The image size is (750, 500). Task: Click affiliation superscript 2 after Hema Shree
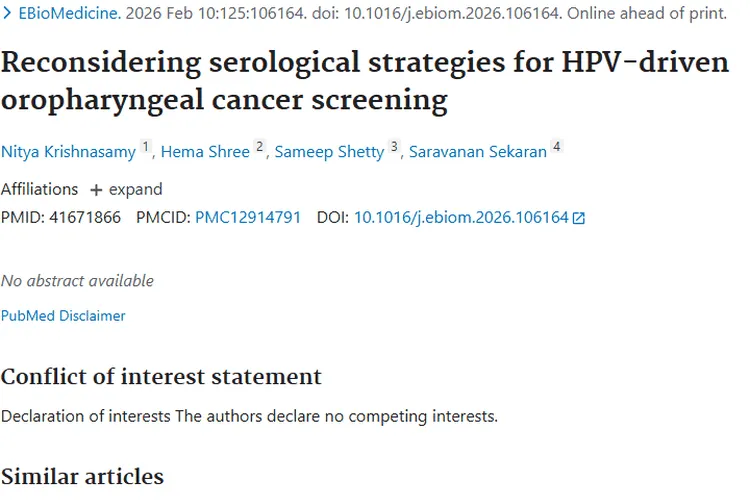tap(260, 148)
